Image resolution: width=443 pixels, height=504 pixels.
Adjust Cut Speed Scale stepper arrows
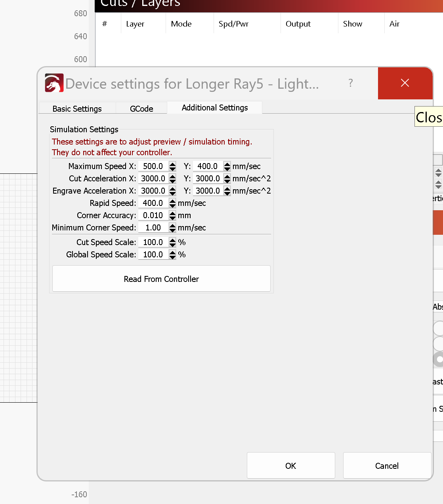[x=172, y=242]
